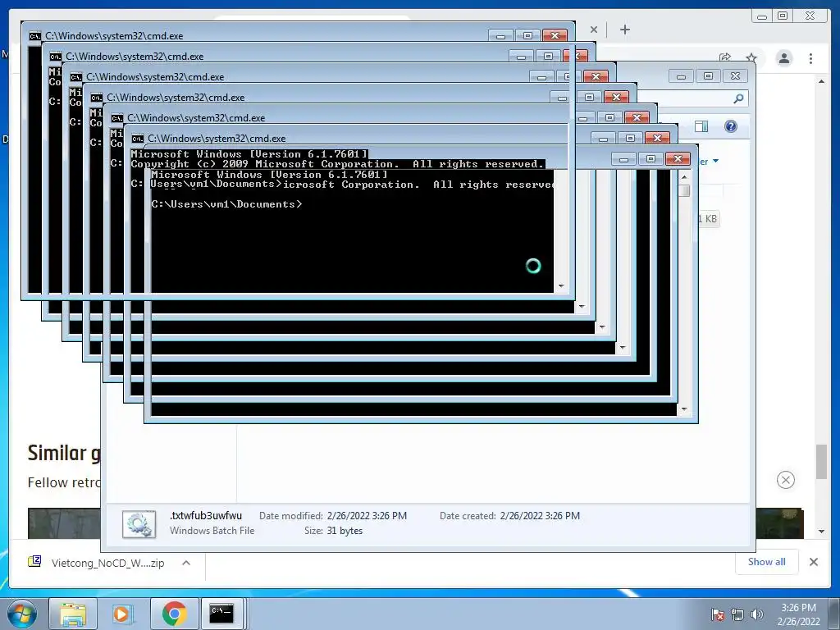
Task: Close the Explorer window
Action: point(735,76)
